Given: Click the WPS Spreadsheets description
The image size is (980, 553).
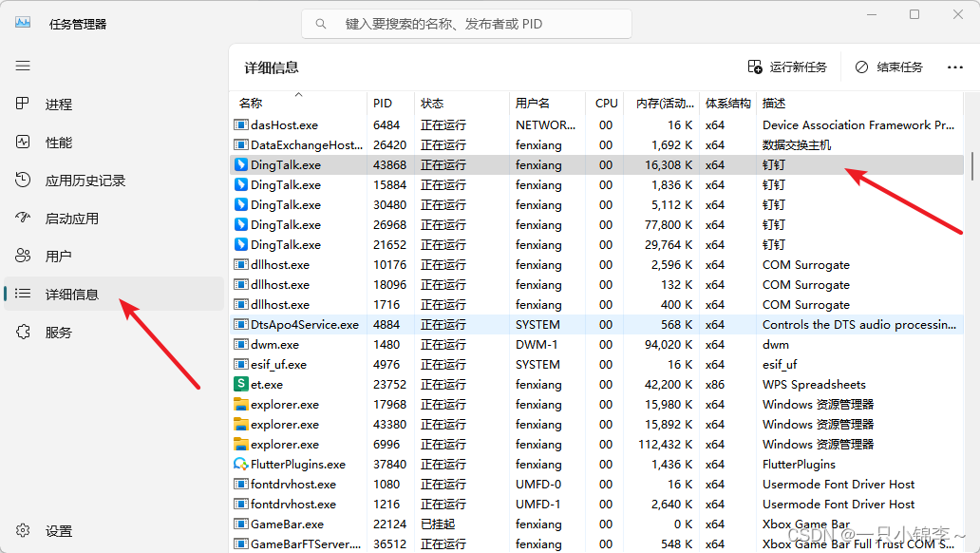Looking at the screenshot, I should tap(814, 385).
